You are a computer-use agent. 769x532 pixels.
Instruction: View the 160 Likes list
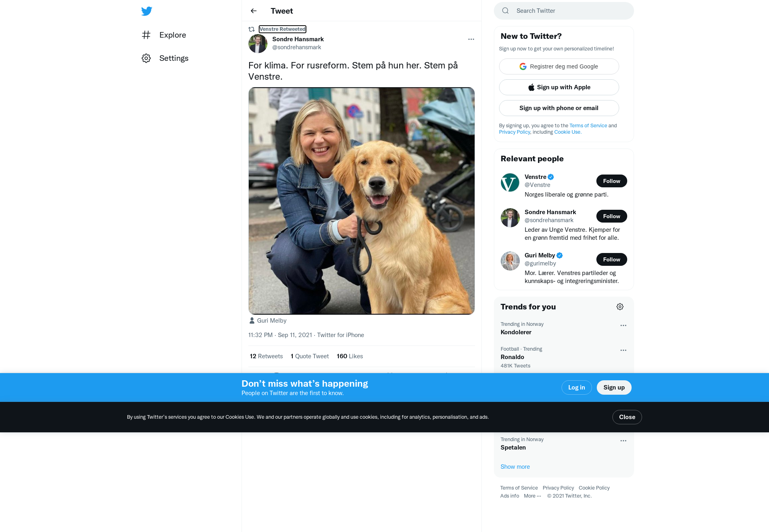click(350, 356)
